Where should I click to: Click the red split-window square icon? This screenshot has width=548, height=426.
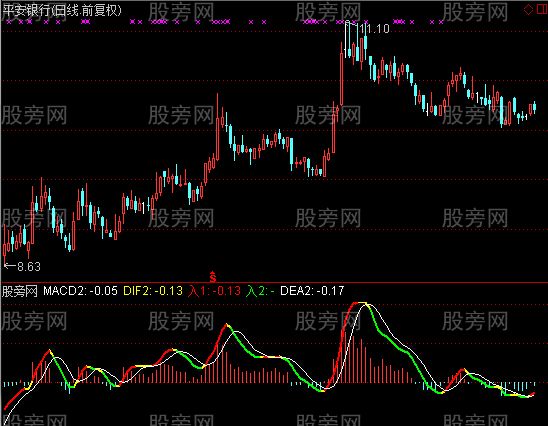(542, 9)
